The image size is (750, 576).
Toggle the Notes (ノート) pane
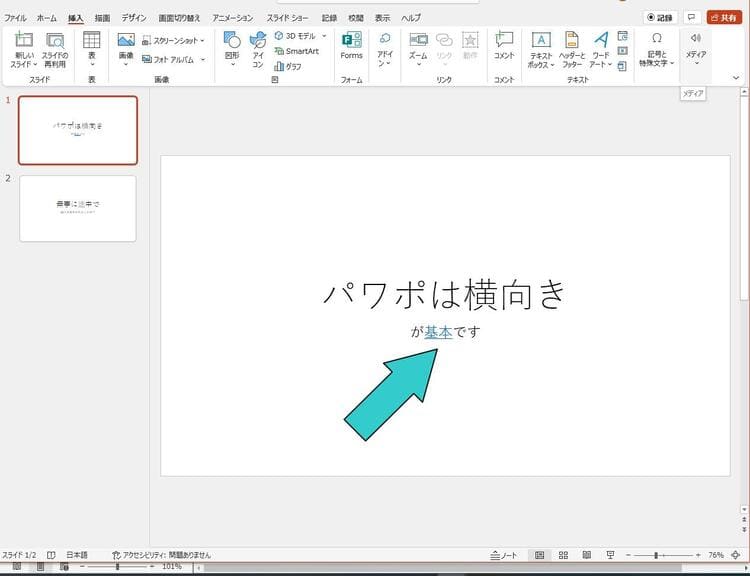coord(504,555)
